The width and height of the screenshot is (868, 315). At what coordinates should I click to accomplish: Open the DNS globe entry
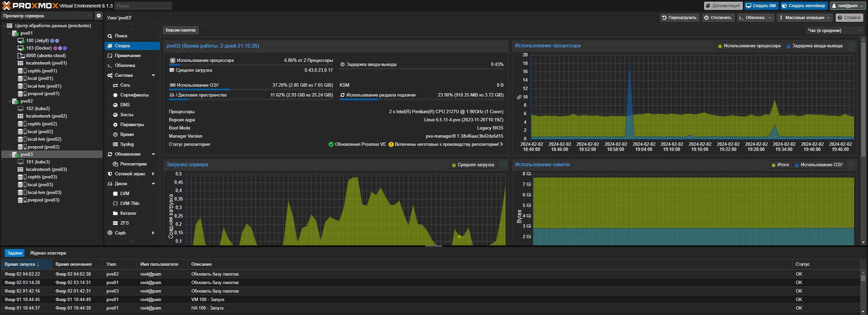132,105
